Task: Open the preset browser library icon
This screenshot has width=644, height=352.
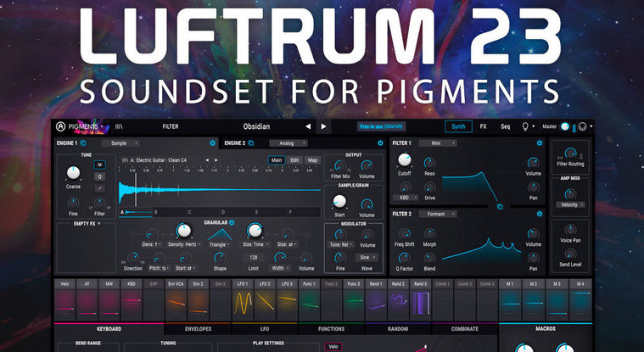Action: [119, 126]
